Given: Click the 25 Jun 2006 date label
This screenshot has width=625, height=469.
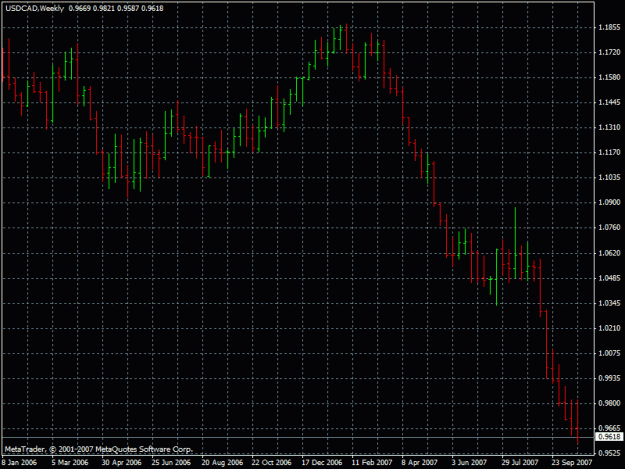Looking at the screenshot, I should point(171,463).
